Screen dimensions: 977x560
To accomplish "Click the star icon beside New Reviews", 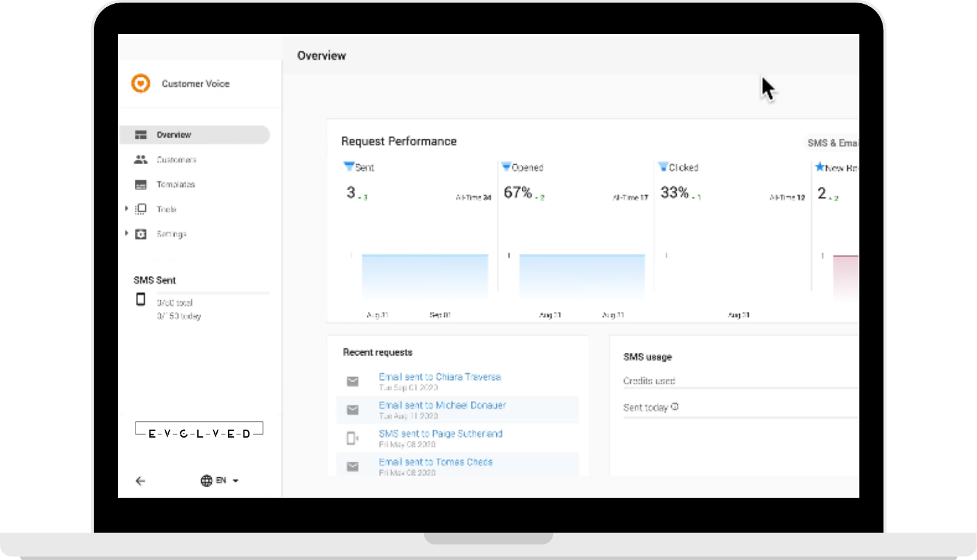I will click(x=820, y=167).
